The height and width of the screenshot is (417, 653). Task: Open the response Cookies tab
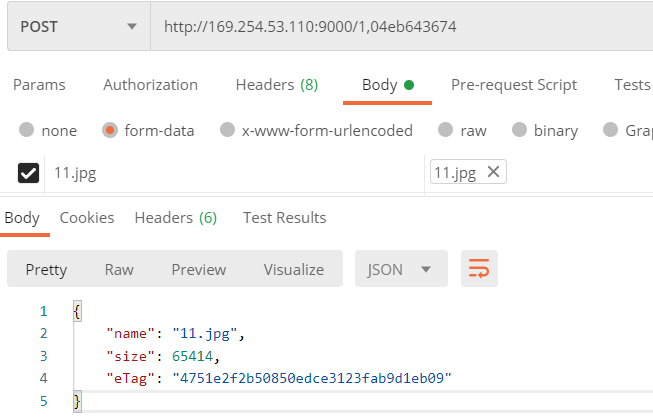[x=87, y=217]
